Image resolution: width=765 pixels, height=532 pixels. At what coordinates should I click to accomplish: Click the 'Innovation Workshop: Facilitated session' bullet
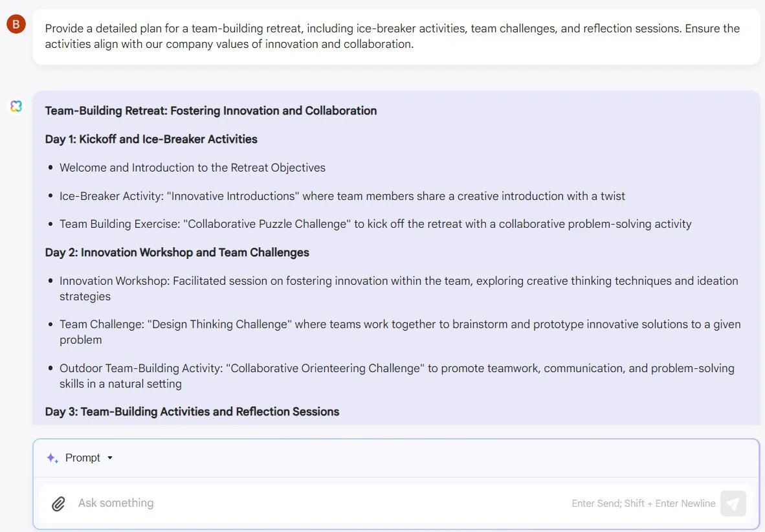pyautogui.click(x=399, y=289)
